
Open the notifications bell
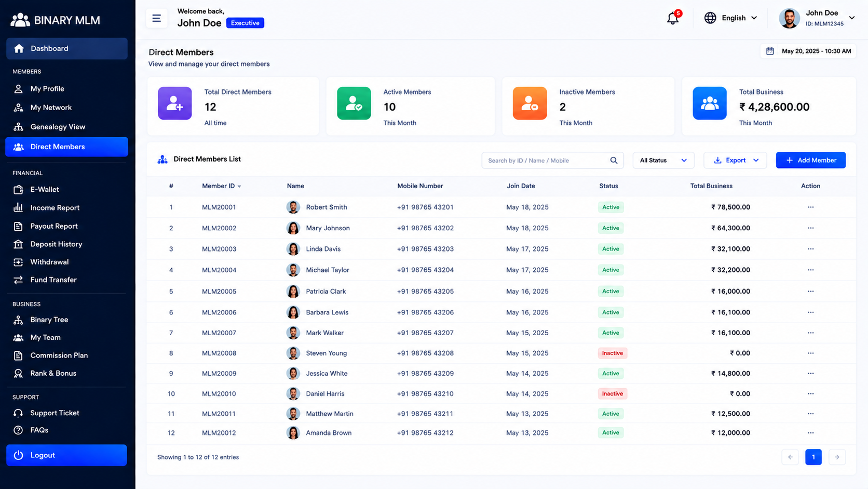(x=673, y=18)
